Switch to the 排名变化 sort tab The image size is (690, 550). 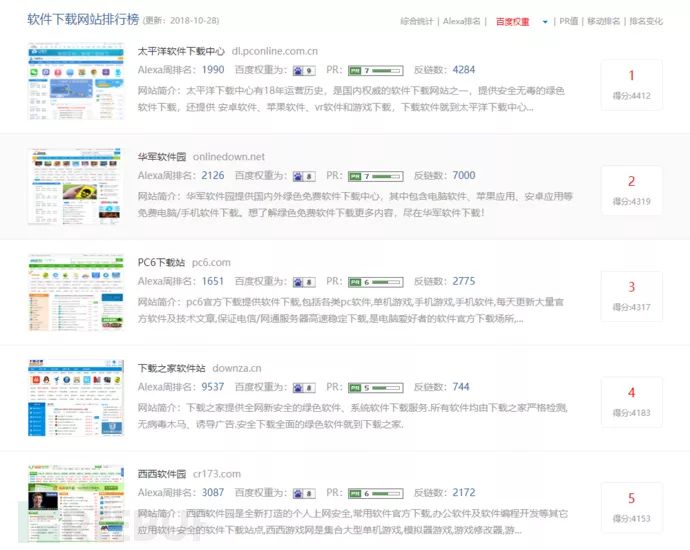click(646, 21)
